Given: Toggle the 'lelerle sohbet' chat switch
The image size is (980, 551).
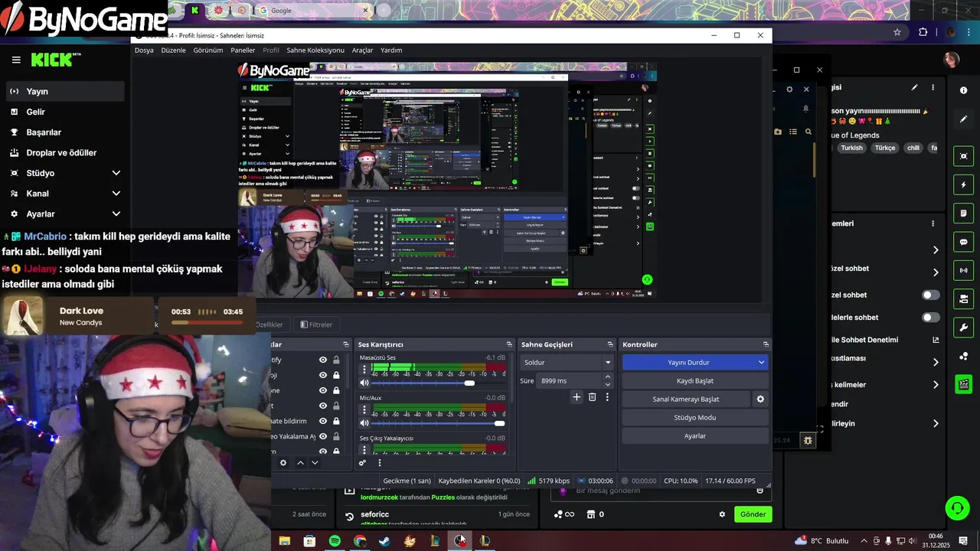Looking at the screenshot, I should [930, 317].
